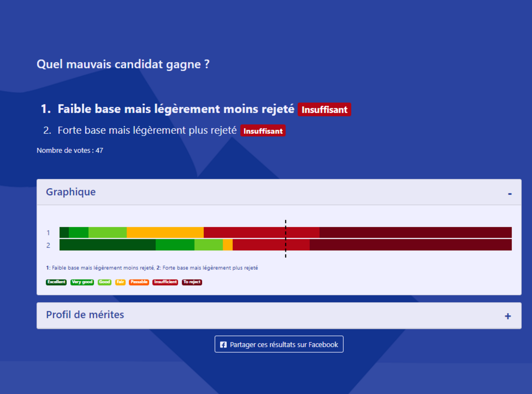The height and width of the screenshot is (394, 532).
Task: Click the Excellent legend badge
Action: point(56,282)
